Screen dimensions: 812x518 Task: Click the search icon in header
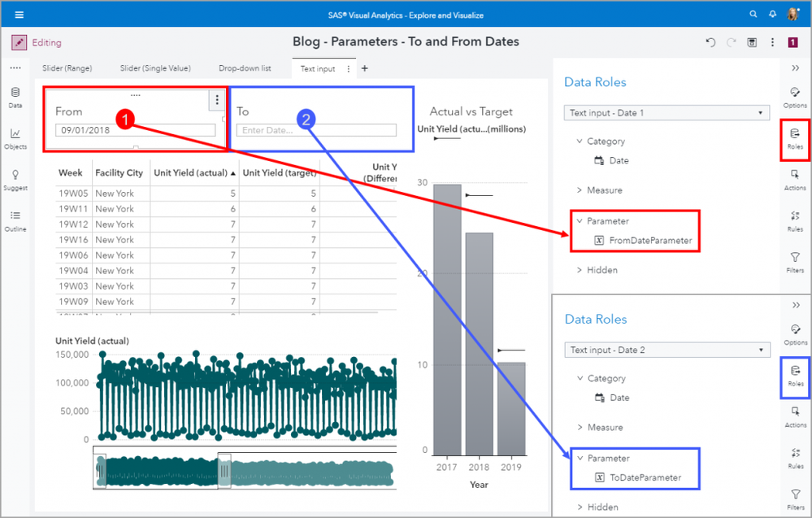click(x=752, y=15)
